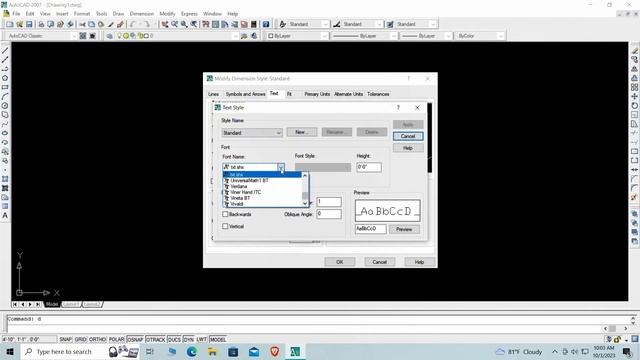Click the Plot print icon
Screen dimensions: 640x360
point(41,24)
